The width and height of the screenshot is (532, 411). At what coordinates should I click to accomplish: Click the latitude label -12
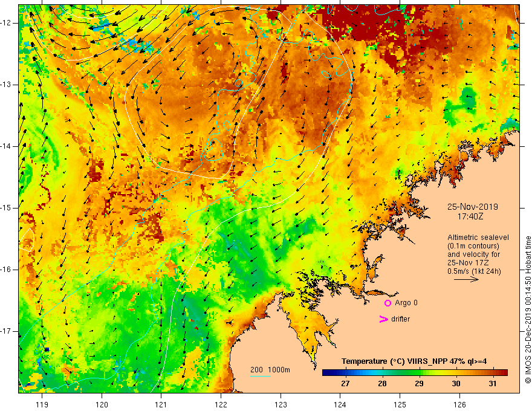(x=7, y=23)
